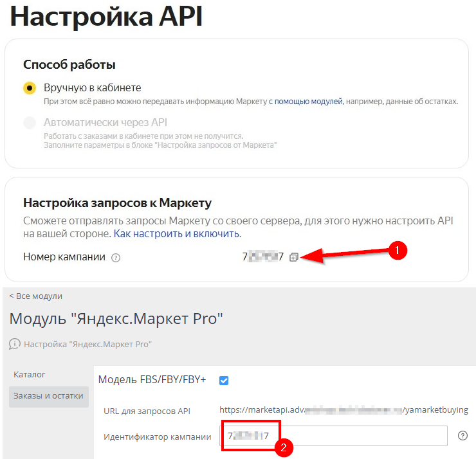The width and height of the screenshot is (476, 459).
Task: Switch to "Заказы и остатки" tab
Action: [x=48, y=396]
